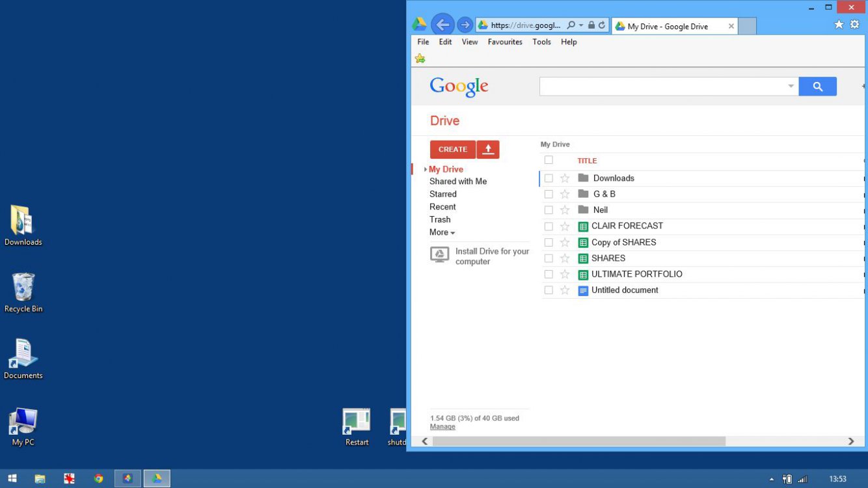Screen dimensions: 868x488
Task: Click the browser Back arrow button
Action: pyautogui.click(x=442, y=25)
